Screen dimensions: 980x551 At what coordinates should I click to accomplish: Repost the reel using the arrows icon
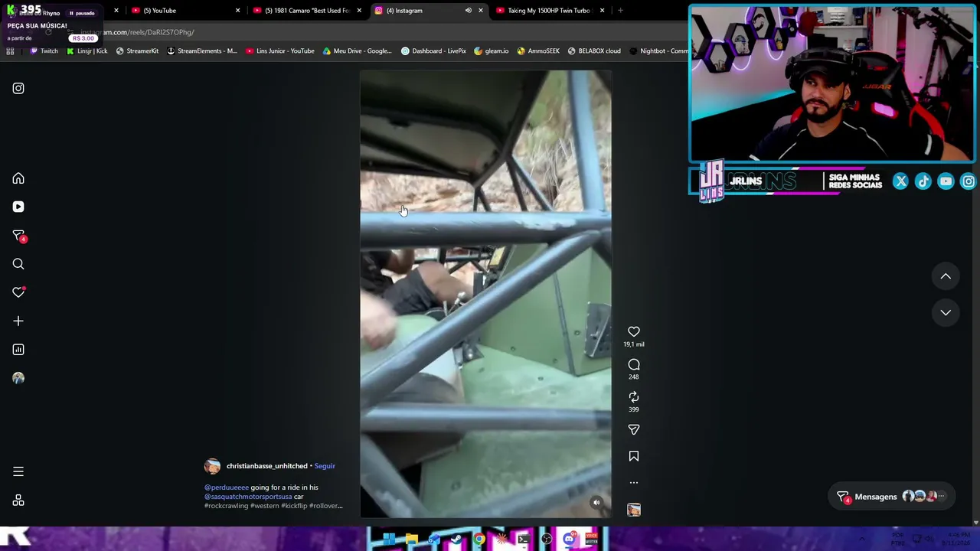pos(634,397)
